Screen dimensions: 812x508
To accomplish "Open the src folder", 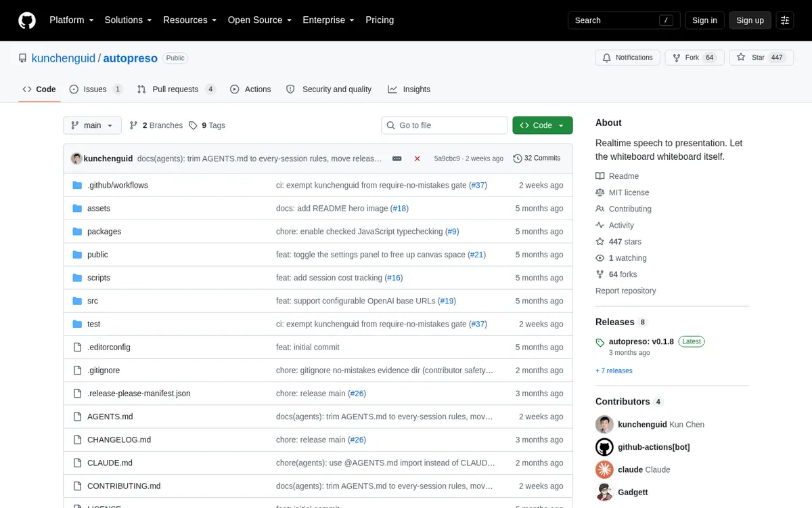I will pos(93,301).
